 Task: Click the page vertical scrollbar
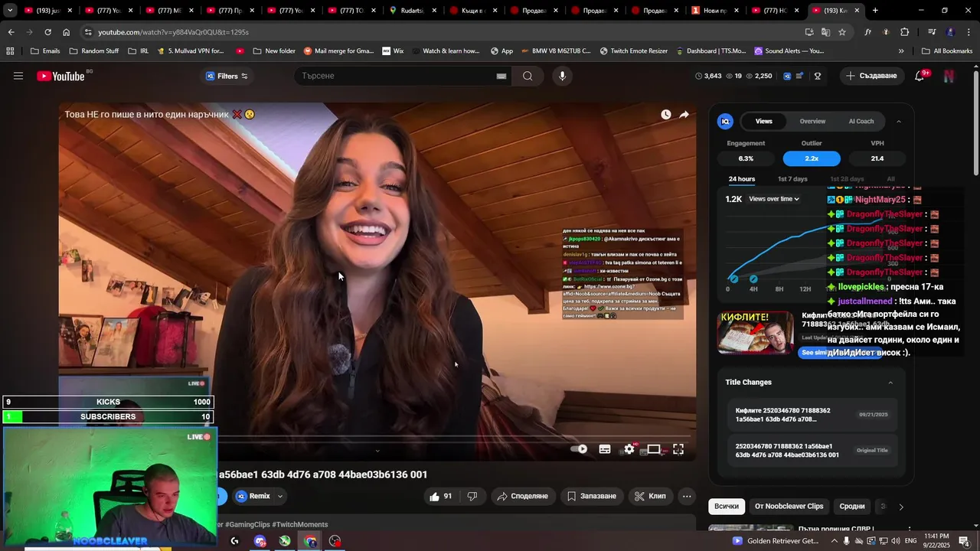coord(975,122)
